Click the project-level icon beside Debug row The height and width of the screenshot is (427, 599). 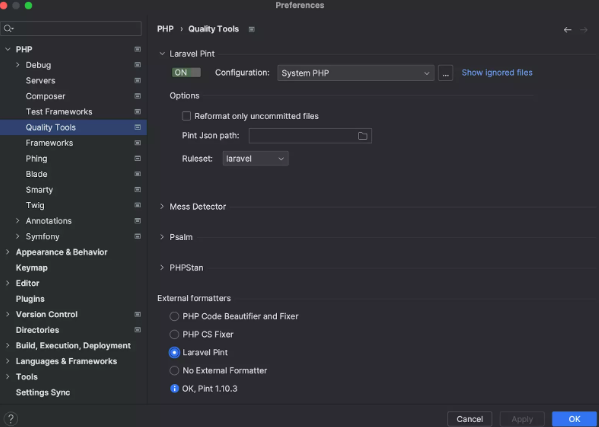point(138,65)
